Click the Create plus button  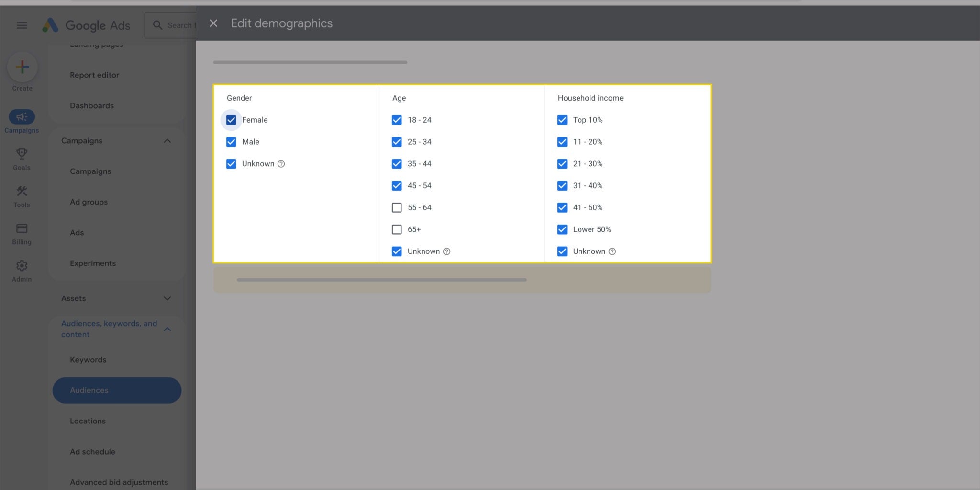coord(22,67)
